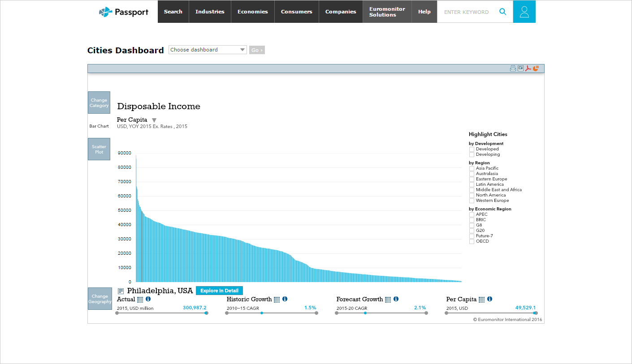Click the Enter Keyword search field
The width and height of the screenshot is (632, 364).
tap(466, 12)
